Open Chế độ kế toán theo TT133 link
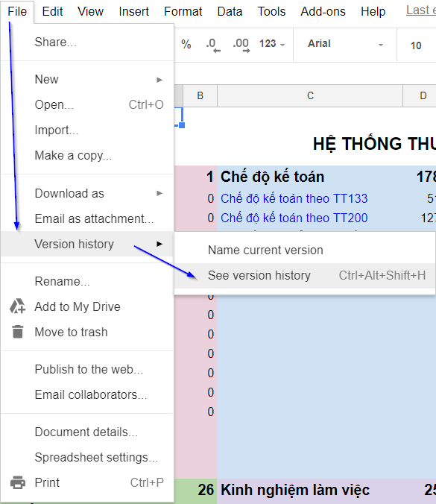 click(x=294, y=198)
